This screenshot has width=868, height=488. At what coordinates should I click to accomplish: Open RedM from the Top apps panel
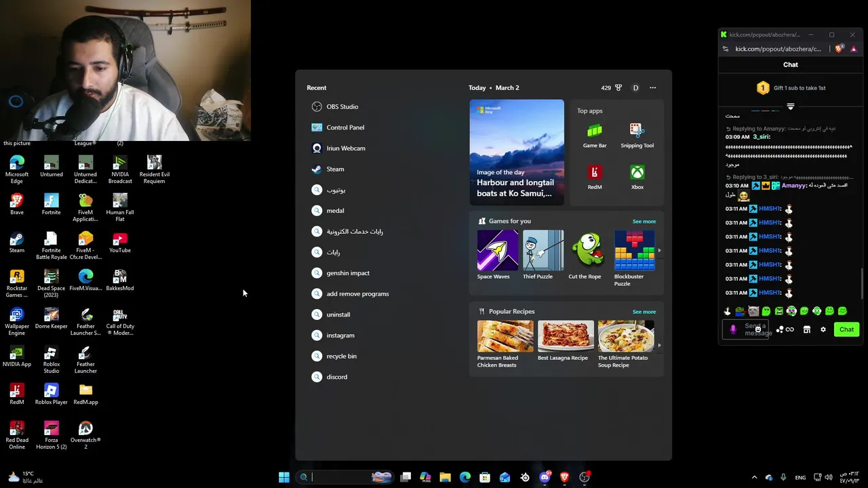pyautogui.click(x=595, y=178)
